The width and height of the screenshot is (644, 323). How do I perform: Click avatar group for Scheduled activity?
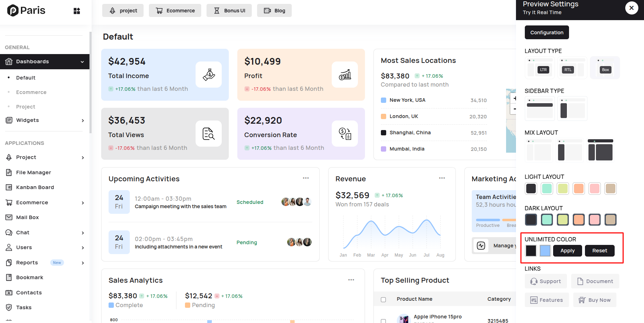click(296, 202)
